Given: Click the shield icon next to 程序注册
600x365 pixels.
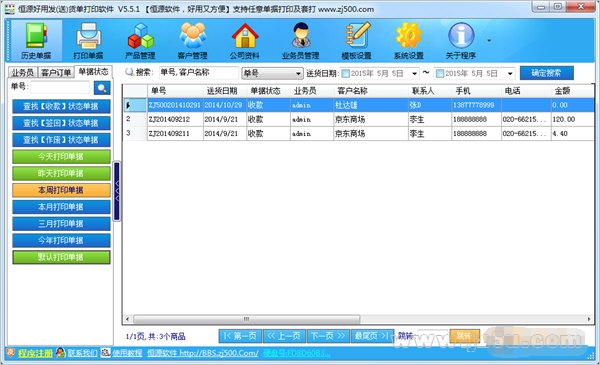Looking at the screenshot, I should pos(11,352).
